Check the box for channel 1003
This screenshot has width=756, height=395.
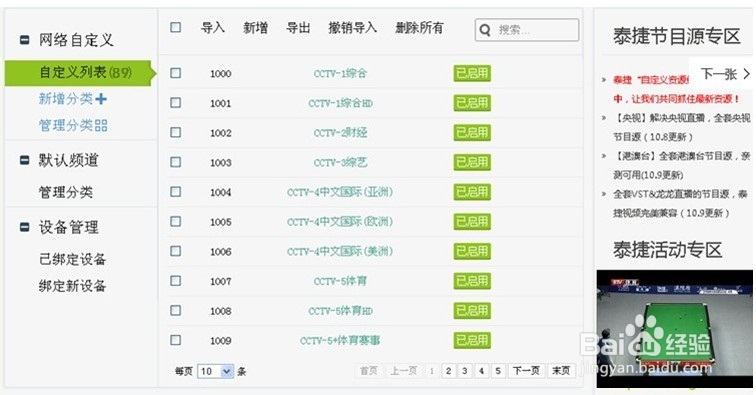176,162
